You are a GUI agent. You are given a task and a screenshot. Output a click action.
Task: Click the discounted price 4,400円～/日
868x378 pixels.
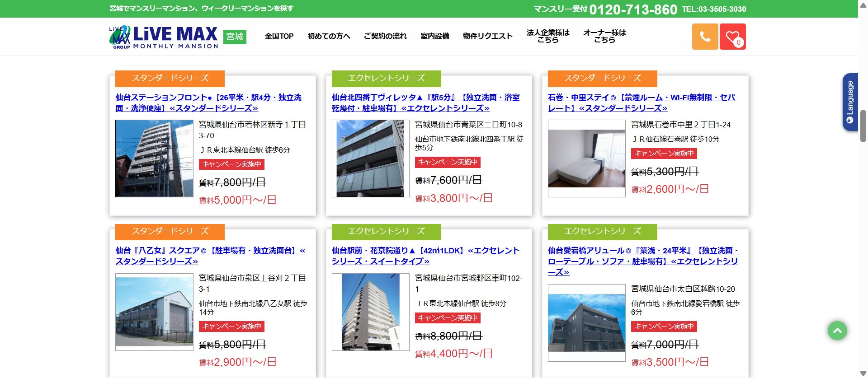point(454,354)
